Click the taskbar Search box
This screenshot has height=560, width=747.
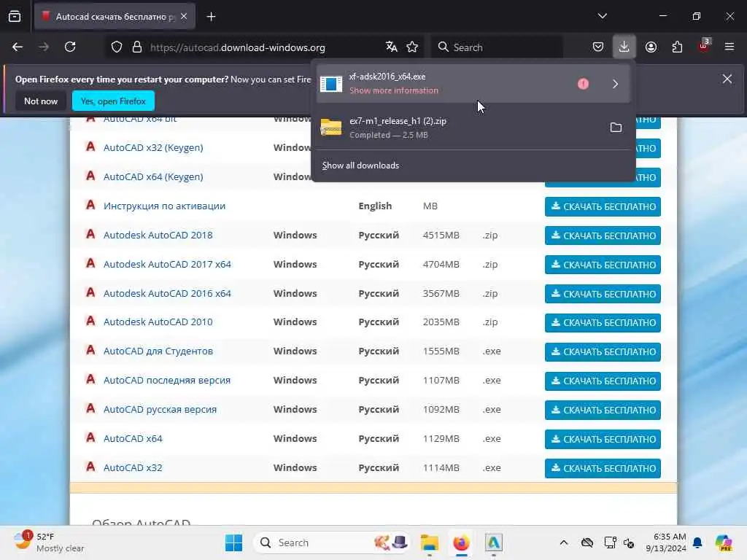[333, 542]
